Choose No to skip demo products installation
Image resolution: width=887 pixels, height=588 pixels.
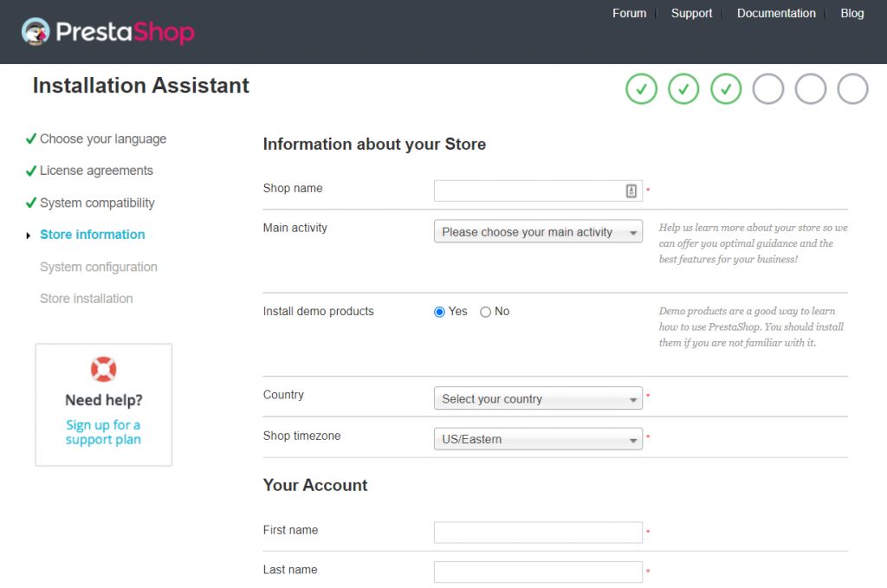coord(485,311)
